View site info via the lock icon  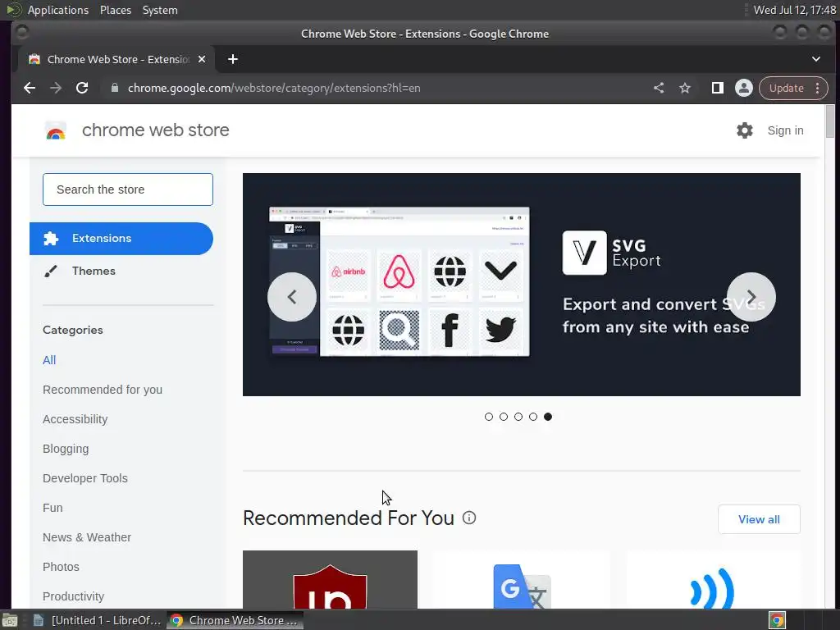(114, 88)
